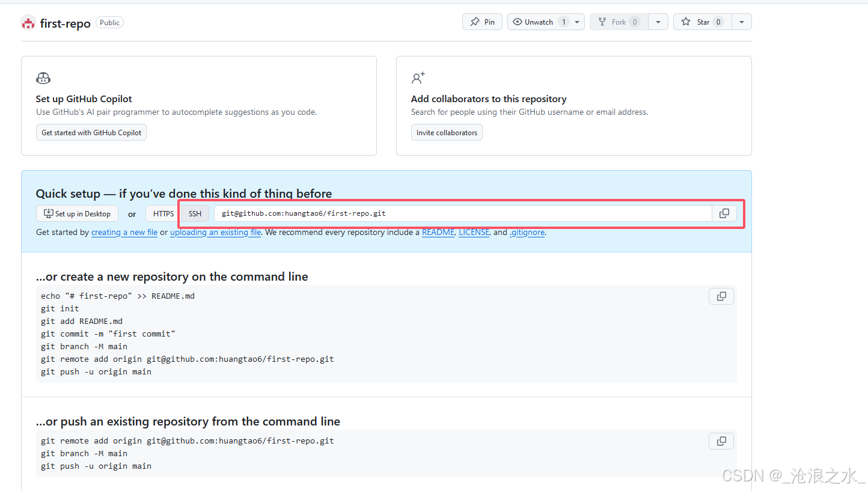
Task: Click the pin icon in Pin button
Action: (x=474, y=22)
